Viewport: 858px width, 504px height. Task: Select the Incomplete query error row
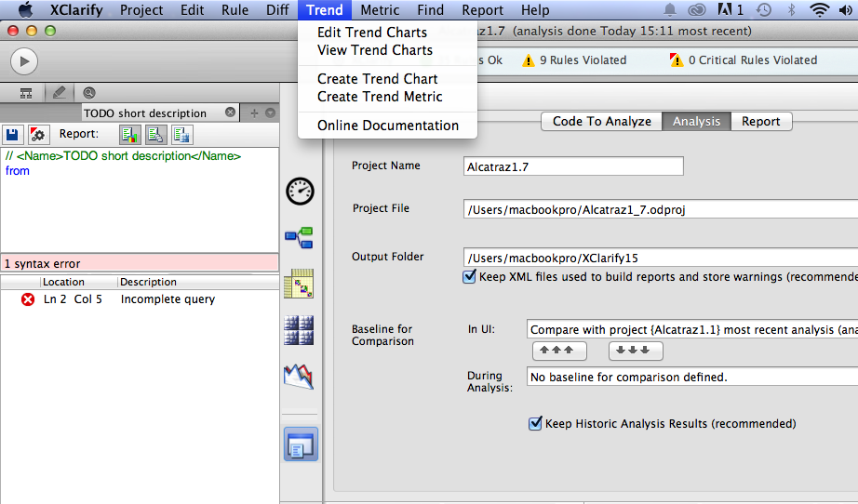[140, 299]
